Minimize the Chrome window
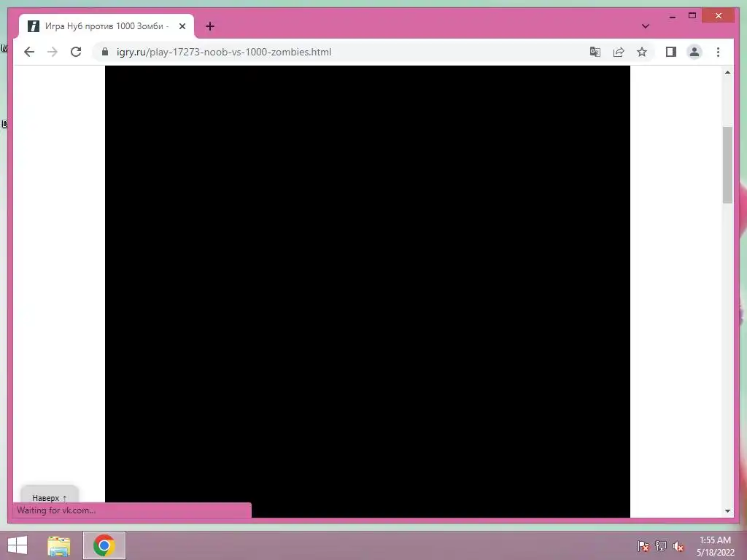Image resolution: width=747 pixels, height=560 pixels. pyautogui.click(x=673, y=16)
